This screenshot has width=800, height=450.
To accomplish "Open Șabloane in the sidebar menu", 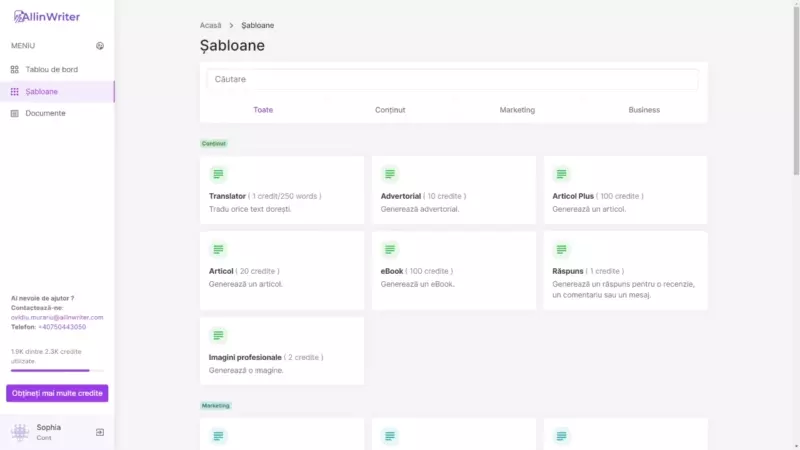I will (42, 91).
